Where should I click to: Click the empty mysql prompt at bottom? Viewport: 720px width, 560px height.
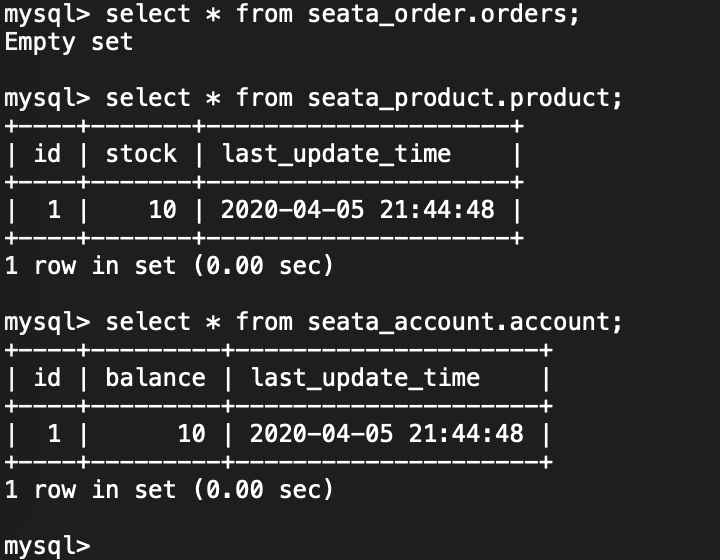click(47, 546)
